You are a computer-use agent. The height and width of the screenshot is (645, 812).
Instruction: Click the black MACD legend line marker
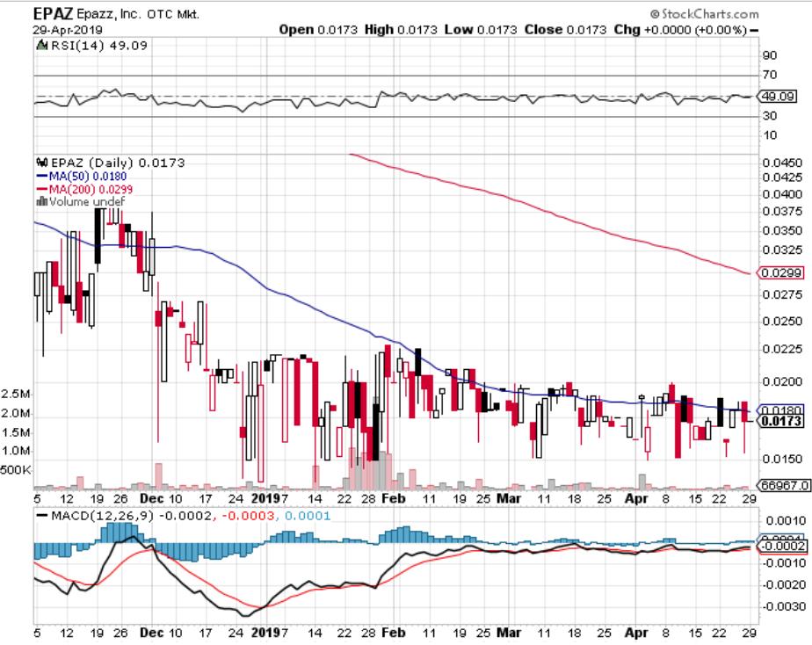tap(42, 516)
